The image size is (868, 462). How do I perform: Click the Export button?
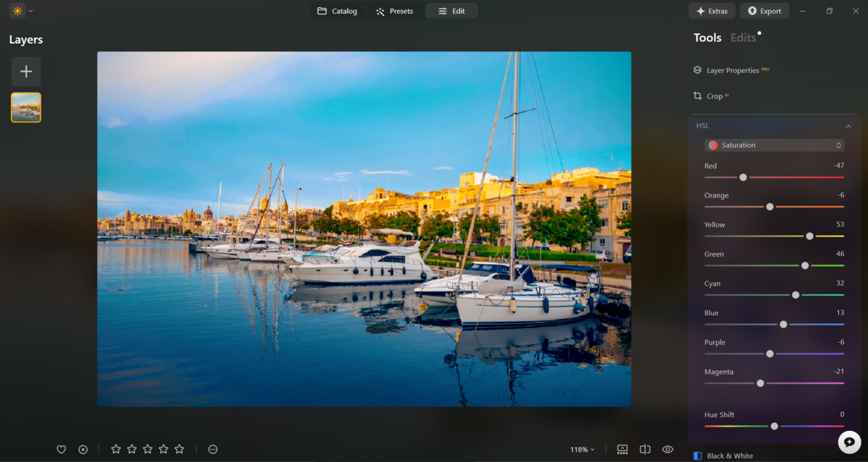[x=765, y=11]
